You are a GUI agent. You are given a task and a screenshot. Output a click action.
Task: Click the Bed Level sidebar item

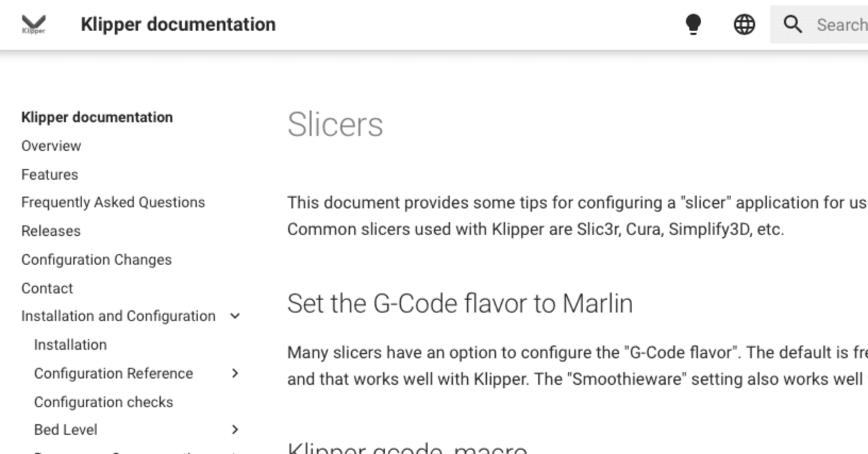pyautogui.click(x=66, y=430)
